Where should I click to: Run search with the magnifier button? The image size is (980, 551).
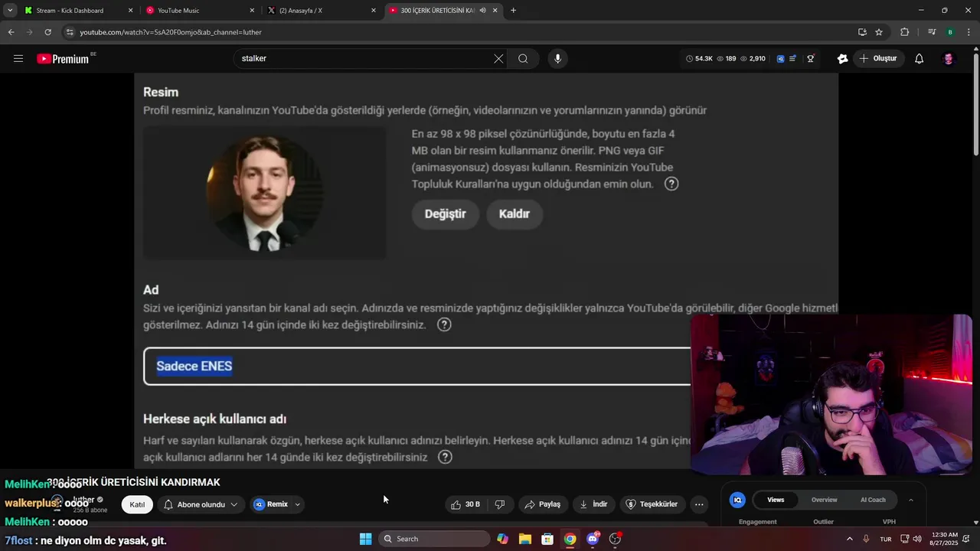pyautogui.click(x=523, y=58)
